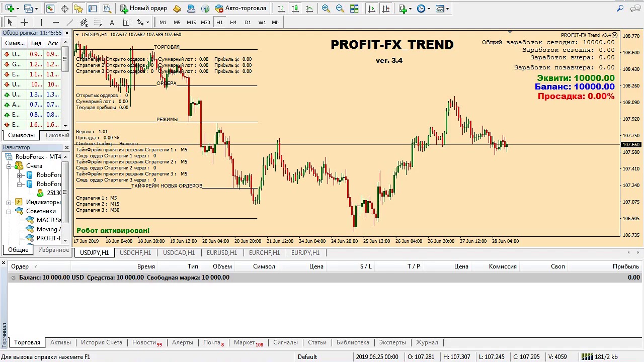Toggle the Data Window button
Image resolution: width=644 pixels, height=362 pixels.
64,9
